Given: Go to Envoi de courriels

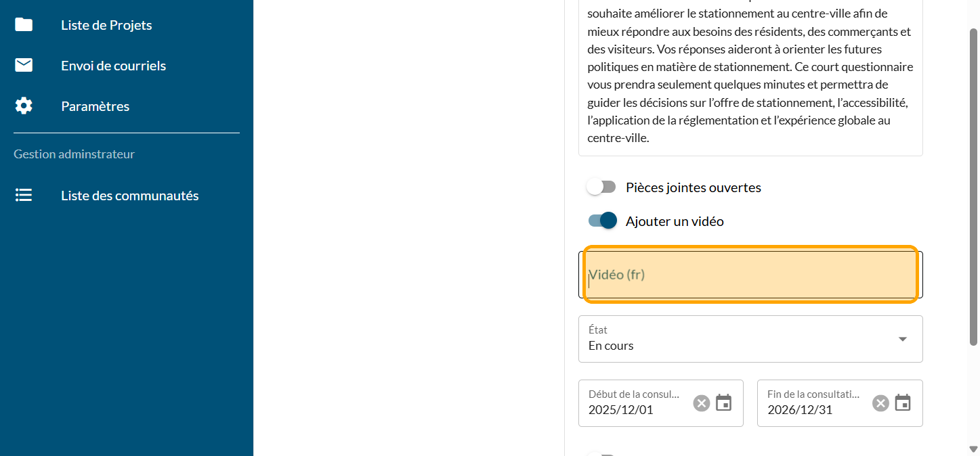Looking at the screenshot, I should click(x=113, y=66).
